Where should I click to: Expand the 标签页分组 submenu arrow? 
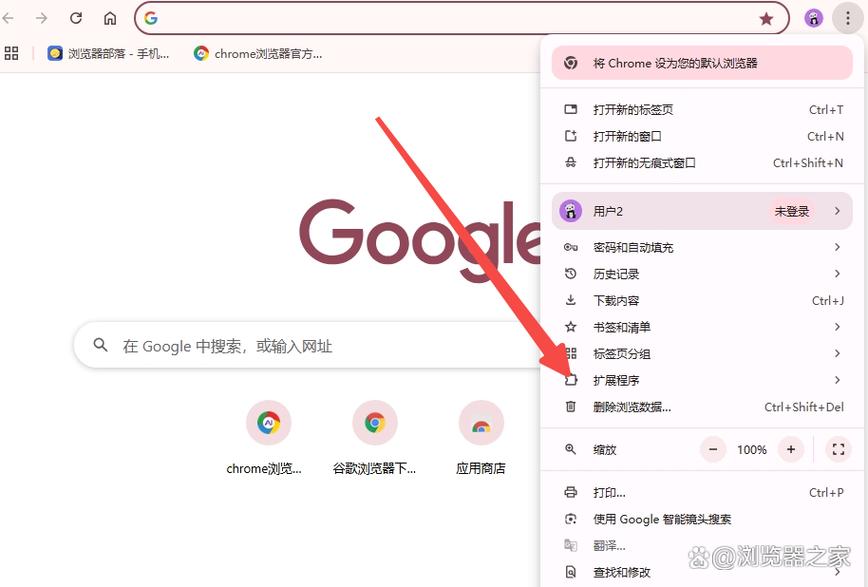pyautogui.click(x=837, y=353)
